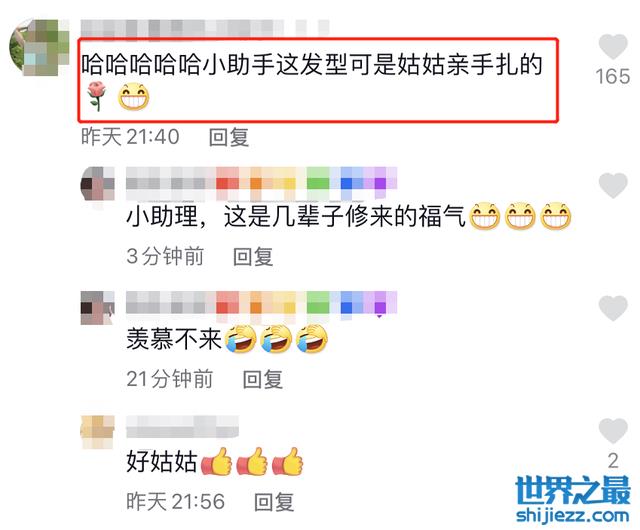Image resolution: width=640 pixels, height=530 pixels.
Task: Open the top commenter's pixelated avatar
Action: click(x=39, y=47)
